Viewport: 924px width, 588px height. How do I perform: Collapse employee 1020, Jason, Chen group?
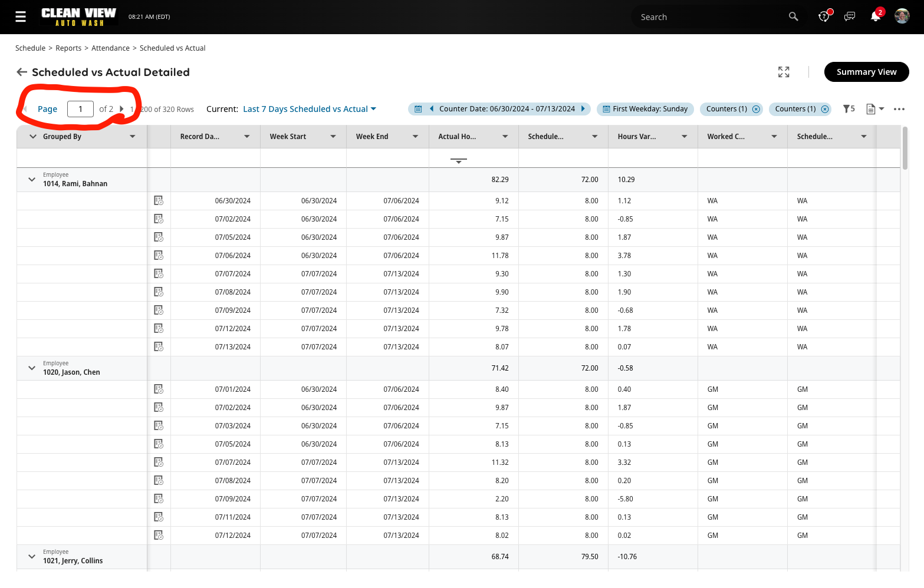click(x=32, y=368)
